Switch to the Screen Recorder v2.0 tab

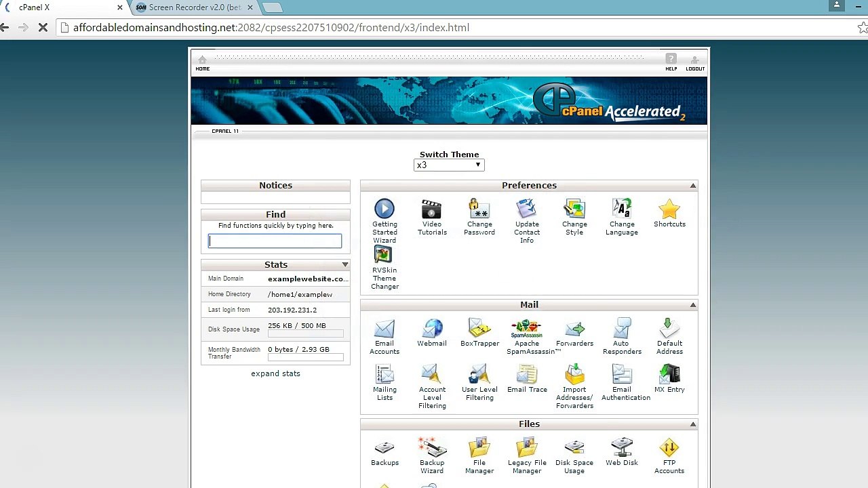point(195,7)
